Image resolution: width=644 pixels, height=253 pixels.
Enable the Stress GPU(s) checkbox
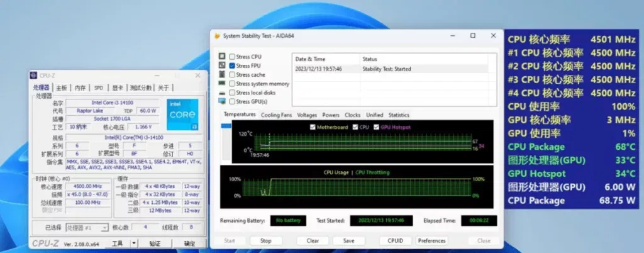tap(232, 101)
